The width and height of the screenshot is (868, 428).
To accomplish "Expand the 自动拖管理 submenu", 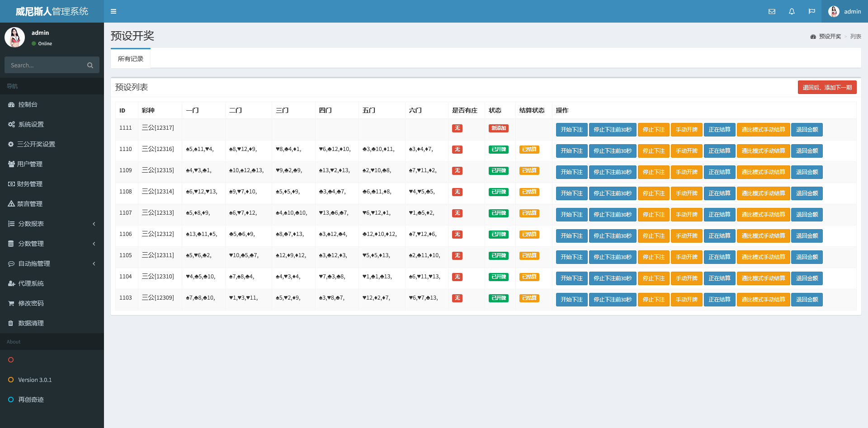I will click(52, 263).
